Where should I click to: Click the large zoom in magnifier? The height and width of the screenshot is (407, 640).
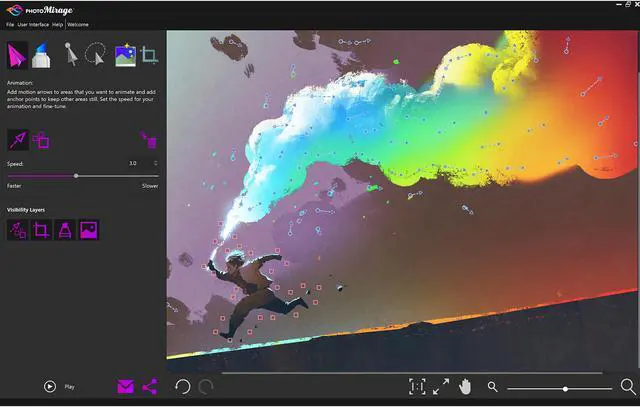click(628, 386)
